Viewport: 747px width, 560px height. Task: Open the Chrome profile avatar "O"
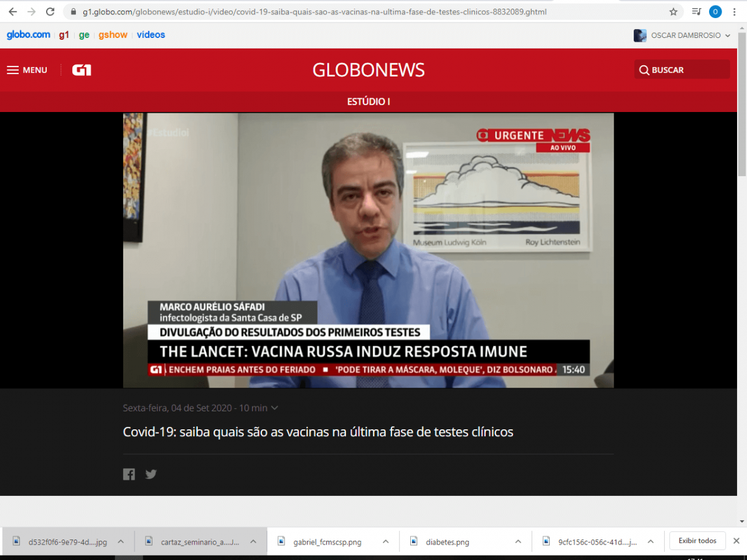tap(715, 12)
